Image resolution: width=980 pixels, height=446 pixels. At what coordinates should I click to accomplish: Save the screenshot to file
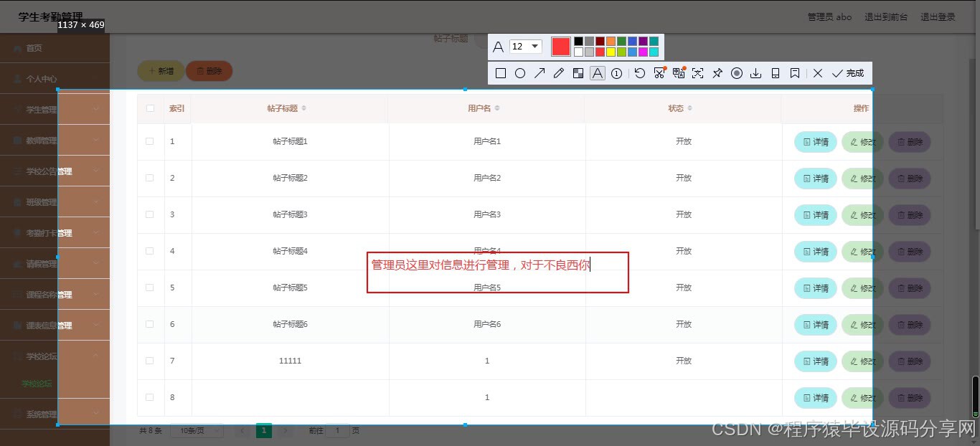click(x=755, y=73)
